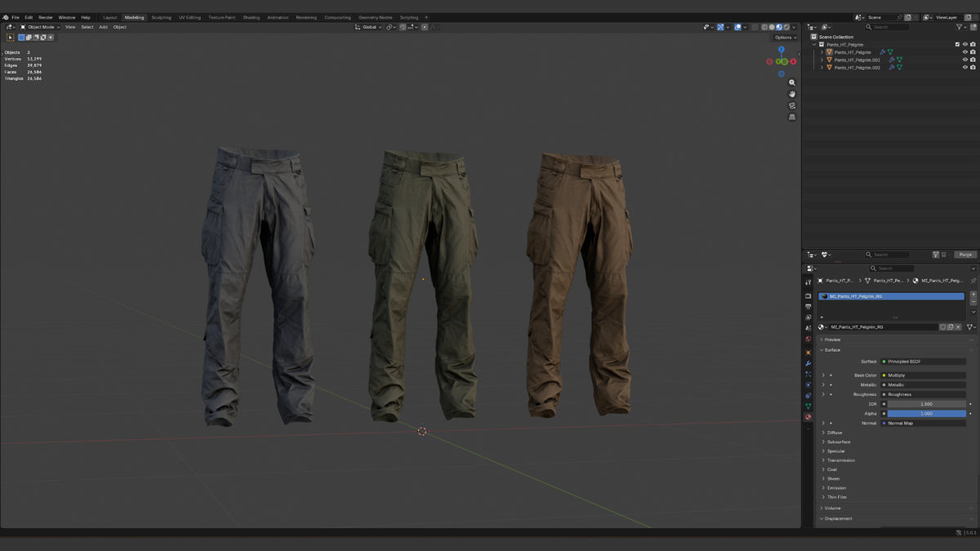
Task: Switch to the Sculpting workspace tab
Action: (162, 17)
